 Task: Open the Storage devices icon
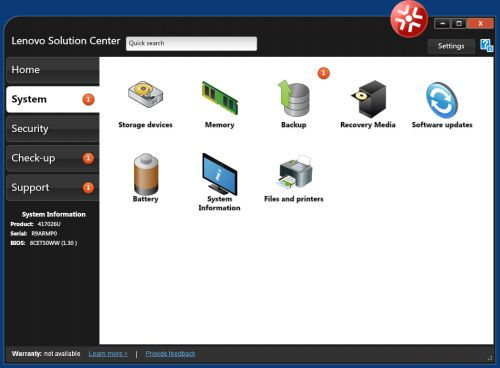pyautogui.click(x=145, y=94)
